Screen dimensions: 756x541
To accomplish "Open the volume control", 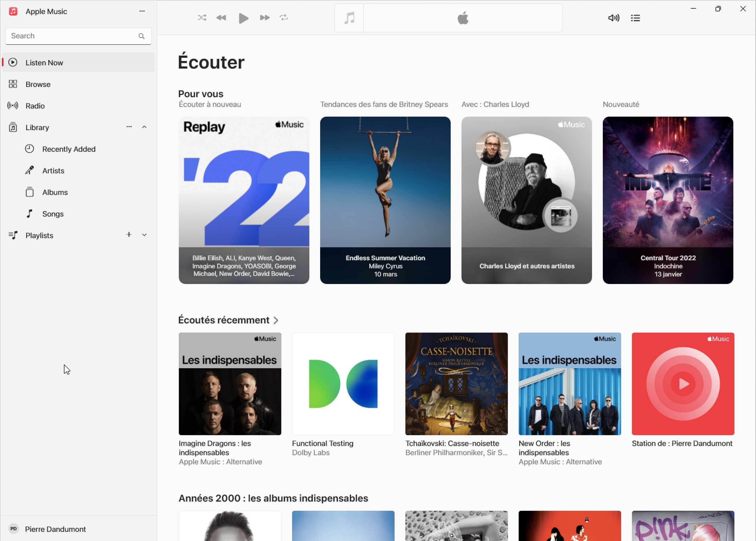I will (614, 18).
